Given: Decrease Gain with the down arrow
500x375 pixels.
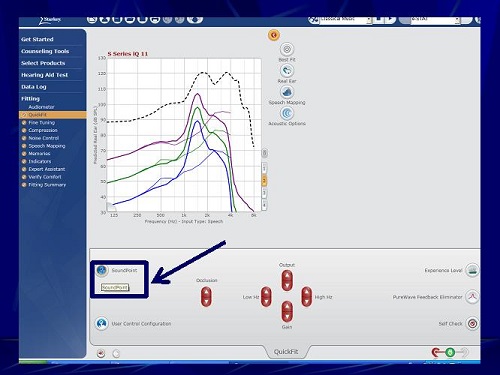Looking at the screenshot, I should (287, 316).
